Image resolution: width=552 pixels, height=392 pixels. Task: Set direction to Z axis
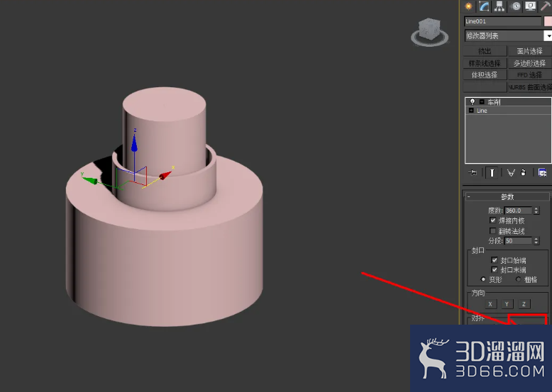524,304
